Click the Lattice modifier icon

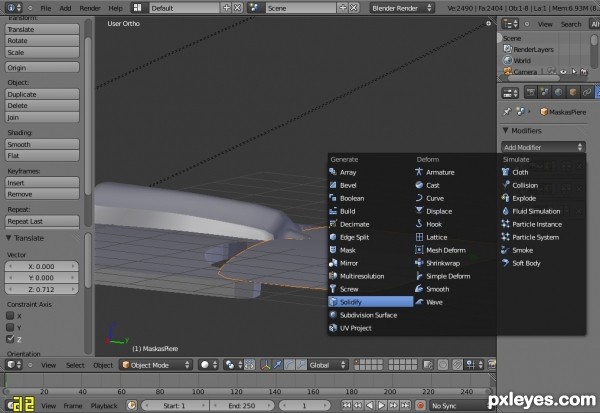point(419,237)
